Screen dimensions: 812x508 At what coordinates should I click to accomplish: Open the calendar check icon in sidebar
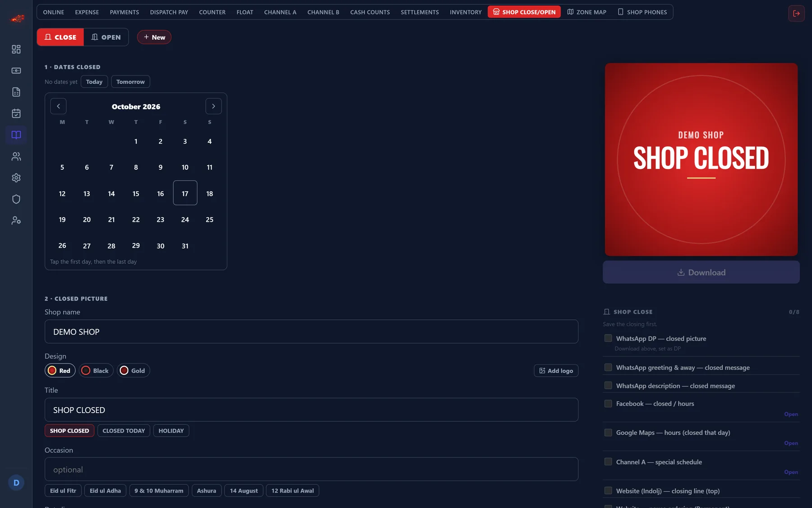click(16, 113)
